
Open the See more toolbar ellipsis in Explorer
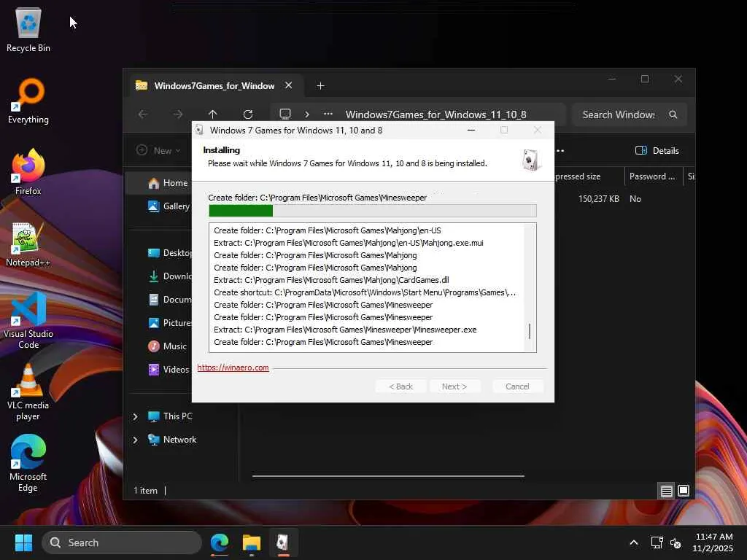[x=561, y=150]
